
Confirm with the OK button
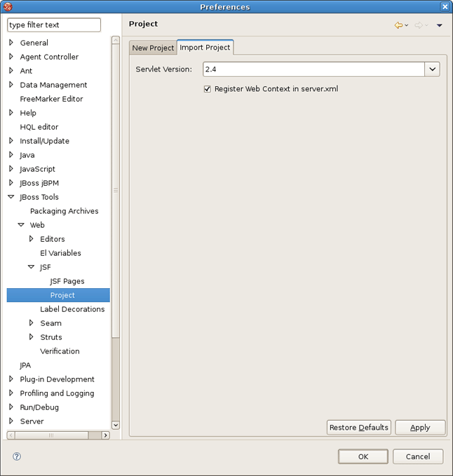(x=363, y=456)
